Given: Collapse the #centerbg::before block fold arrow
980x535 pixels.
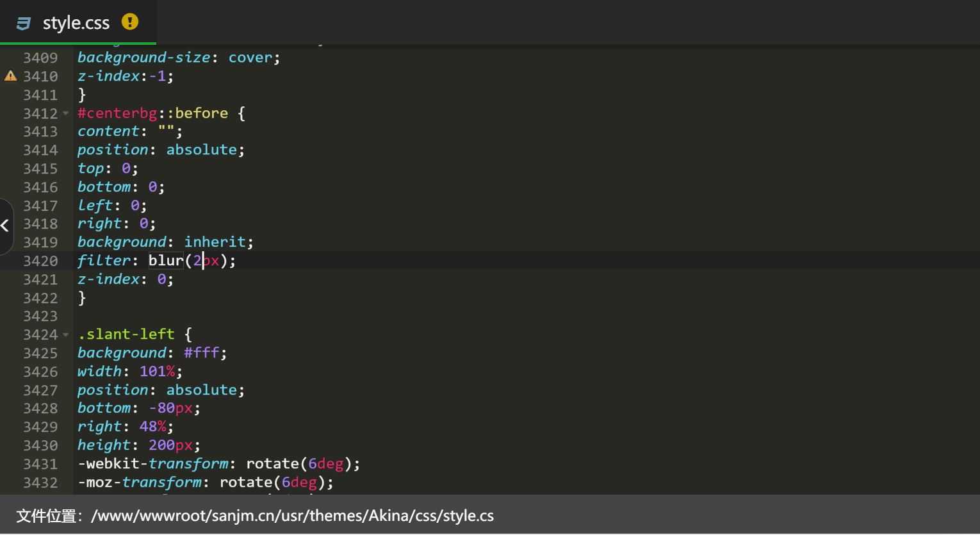Looking at the screenshot, I should click(x=65, y=113).
